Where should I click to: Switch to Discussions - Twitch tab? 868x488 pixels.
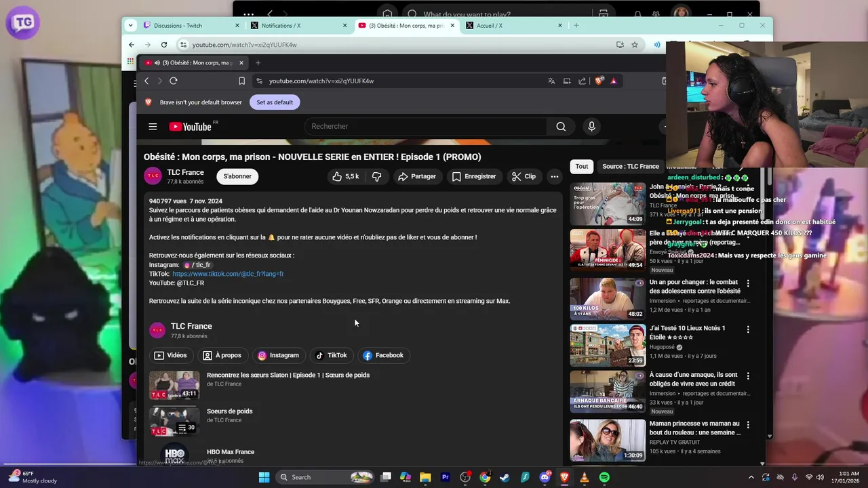(192, 26)
